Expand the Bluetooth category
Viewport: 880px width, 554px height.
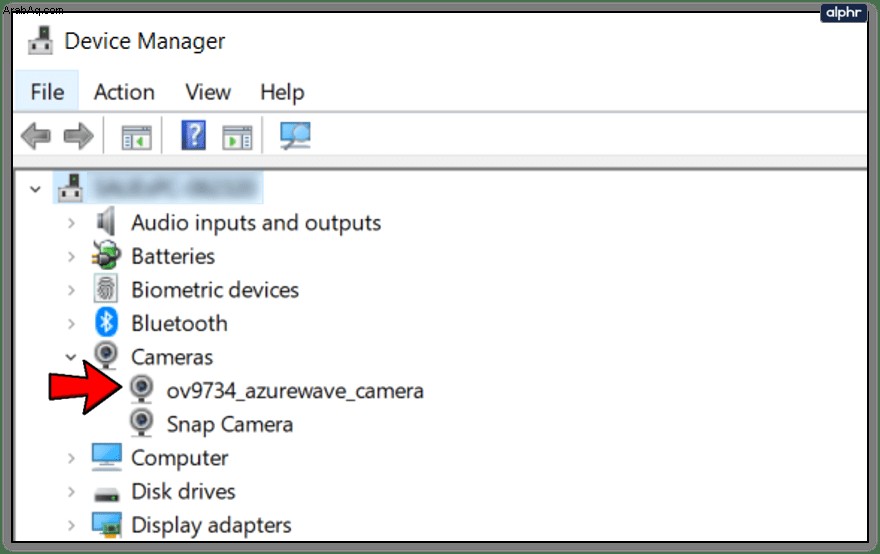[x=71, y=324]
